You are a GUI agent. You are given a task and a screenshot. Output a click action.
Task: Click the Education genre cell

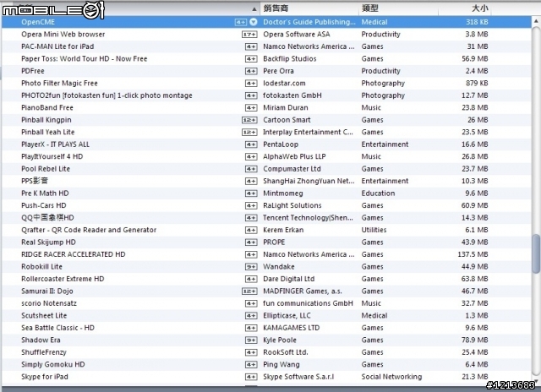pos(378,193)
